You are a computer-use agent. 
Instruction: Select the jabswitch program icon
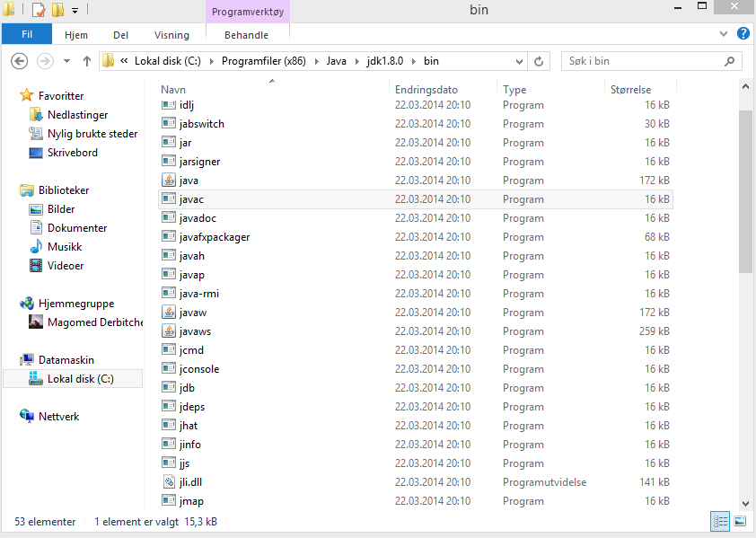168,123
